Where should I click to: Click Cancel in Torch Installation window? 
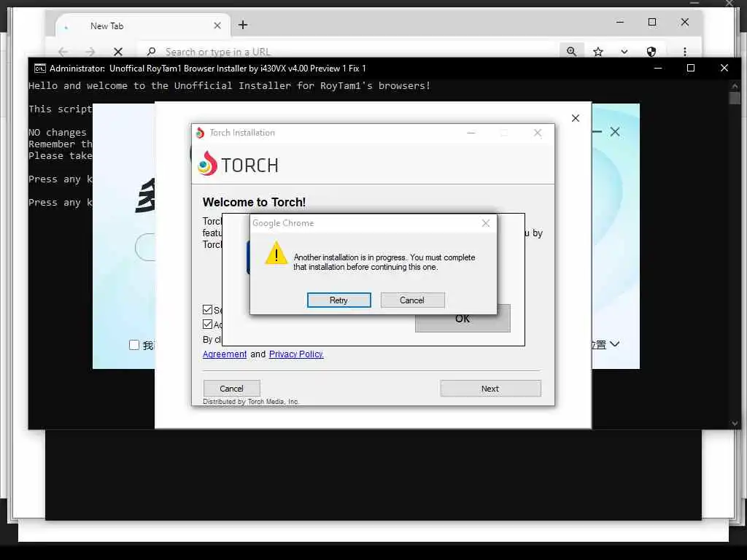click(231, 389)
